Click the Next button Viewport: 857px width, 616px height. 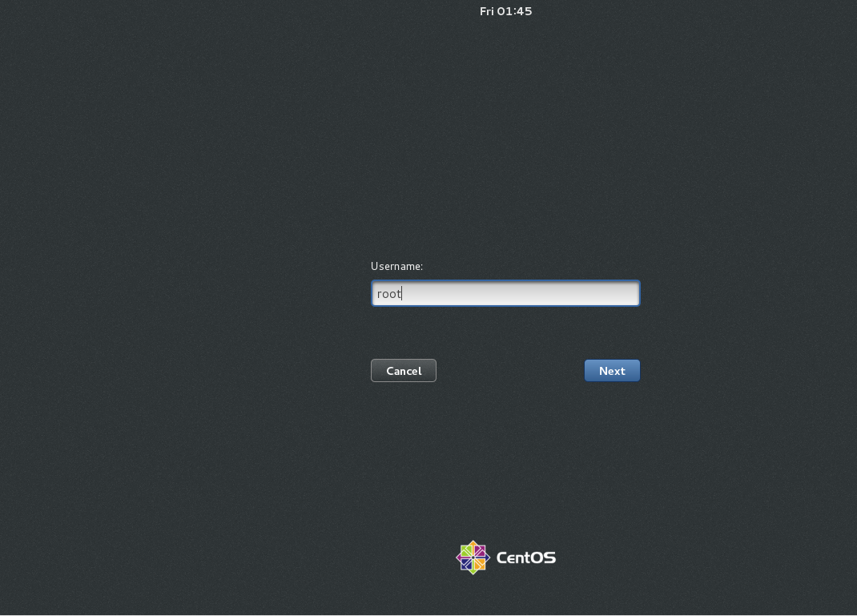612,371
